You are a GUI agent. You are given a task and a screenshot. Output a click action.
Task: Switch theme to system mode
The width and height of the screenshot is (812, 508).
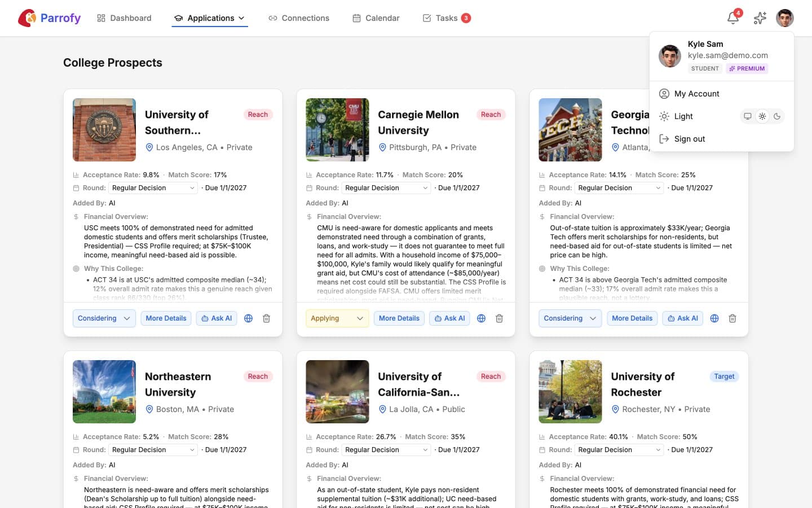[x=748, y=116]
